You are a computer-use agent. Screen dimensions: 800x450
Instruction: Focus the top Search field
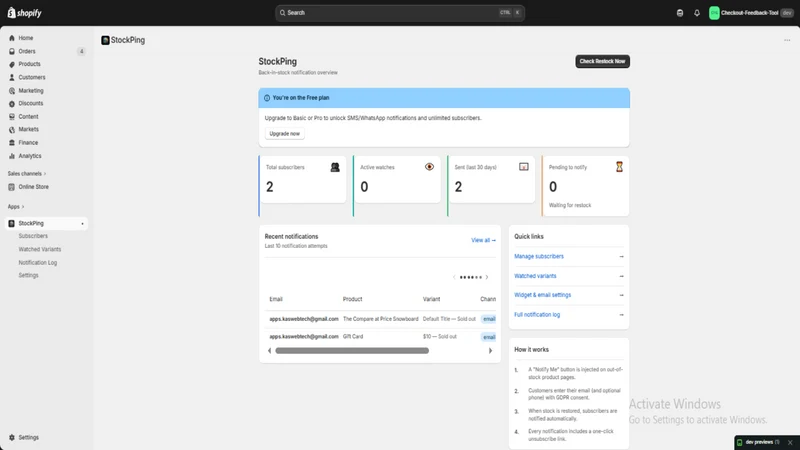pos(400,13)
